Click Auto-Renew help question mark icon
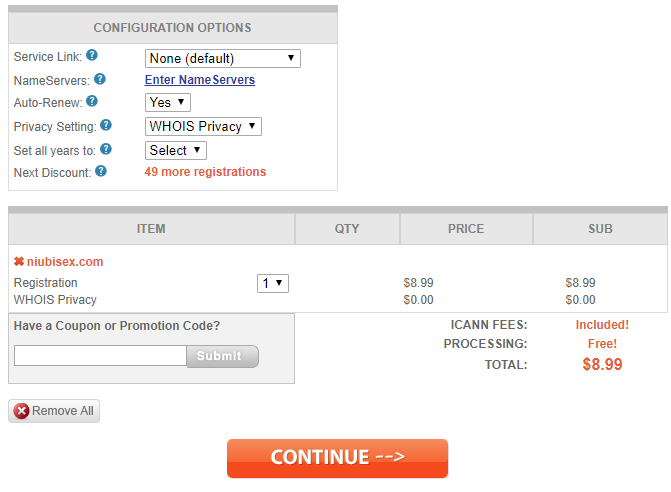Image resolution: width=671 pixels, height=492 pixels. 92,102
